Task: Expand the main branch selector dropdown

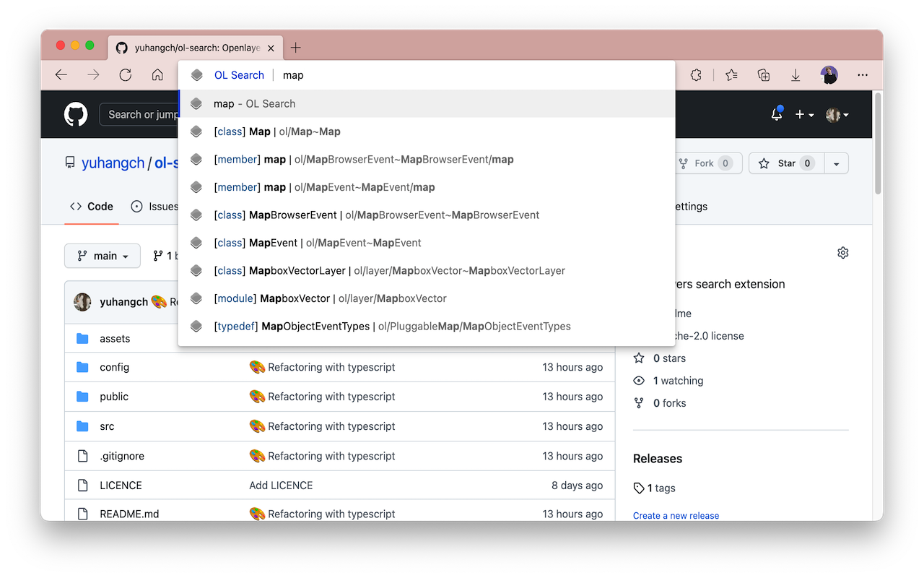Action: click(103, 256)
